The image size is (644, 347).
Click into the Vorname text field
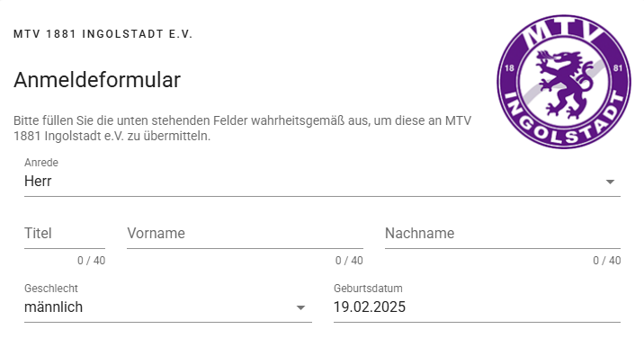[245, 234]
